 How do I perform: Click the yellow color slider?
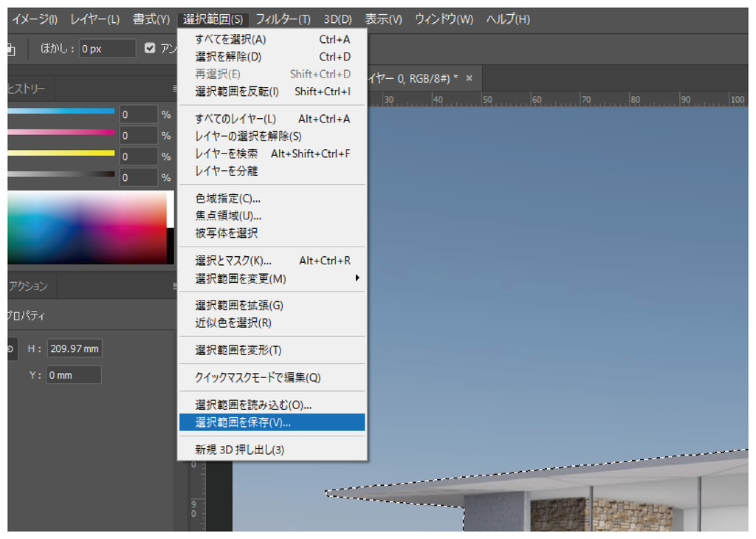(x=61, y=153)
